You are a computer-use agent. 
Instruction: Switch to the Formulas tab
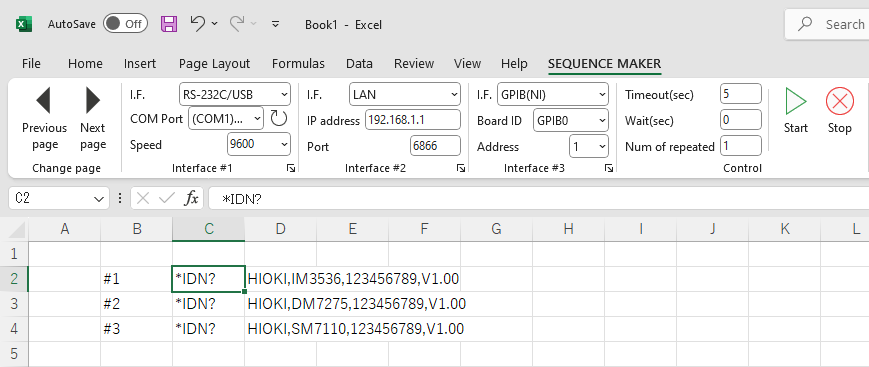[298, 64]
